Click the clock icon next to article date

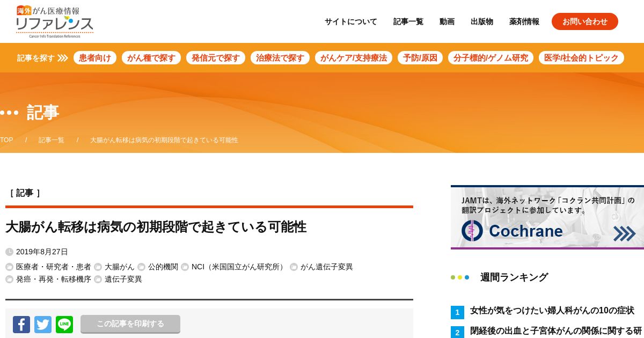point(9,252)
